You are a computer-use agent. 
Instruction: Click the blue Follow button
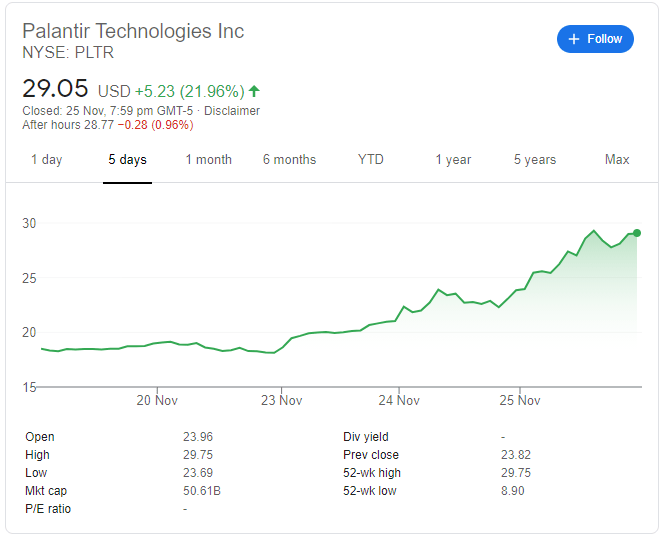(595, 39)
